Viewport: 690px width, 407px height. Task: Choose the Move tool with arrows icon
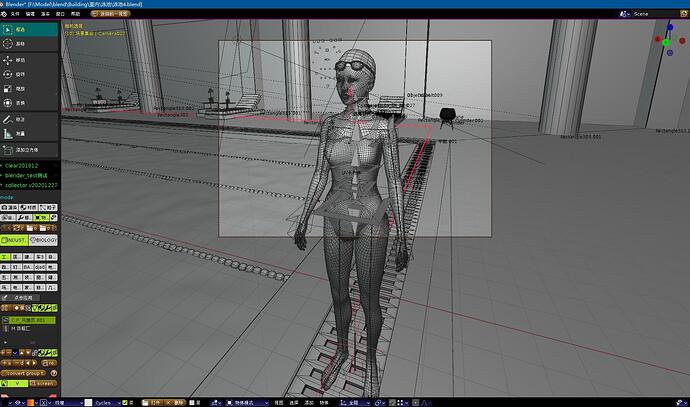click(29, 60)
